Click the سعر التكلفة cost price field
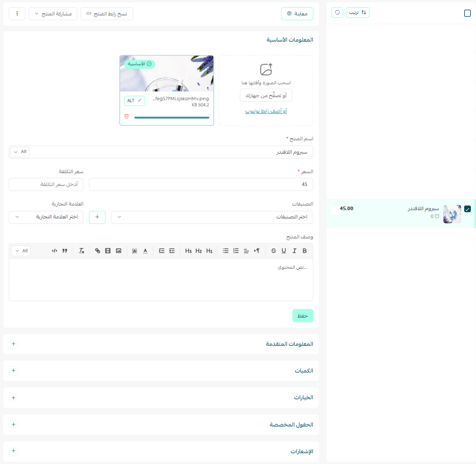This screenshot has width=476, height=464. click(x=46, y=184)
